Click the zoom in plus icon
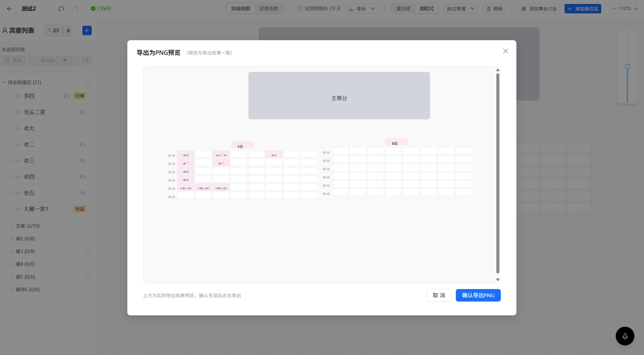The image size is (644, 355). click(636, 9)
